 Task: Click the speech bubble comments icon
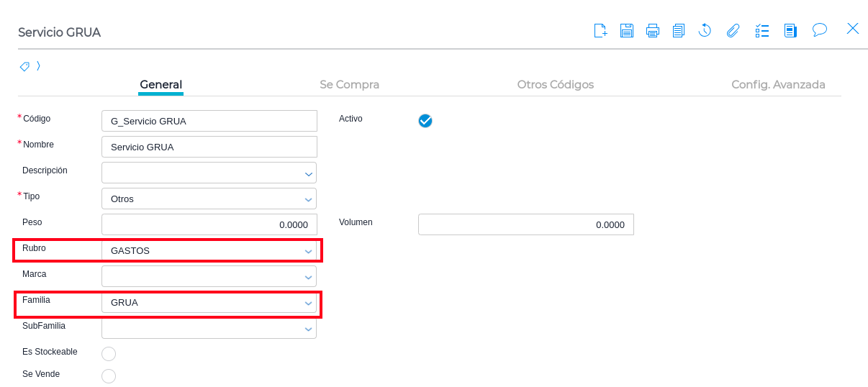tap(819, 29)
